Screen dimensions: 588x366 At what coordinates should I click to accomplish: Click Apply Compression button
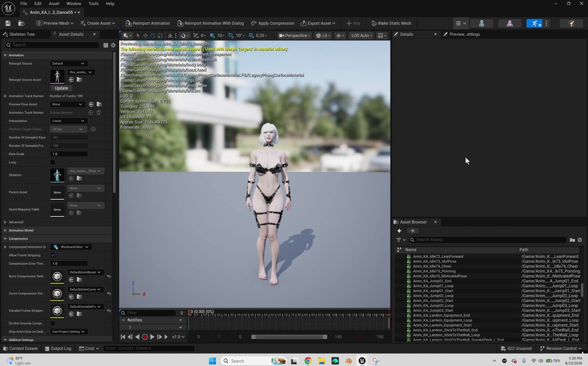[272, 23]
